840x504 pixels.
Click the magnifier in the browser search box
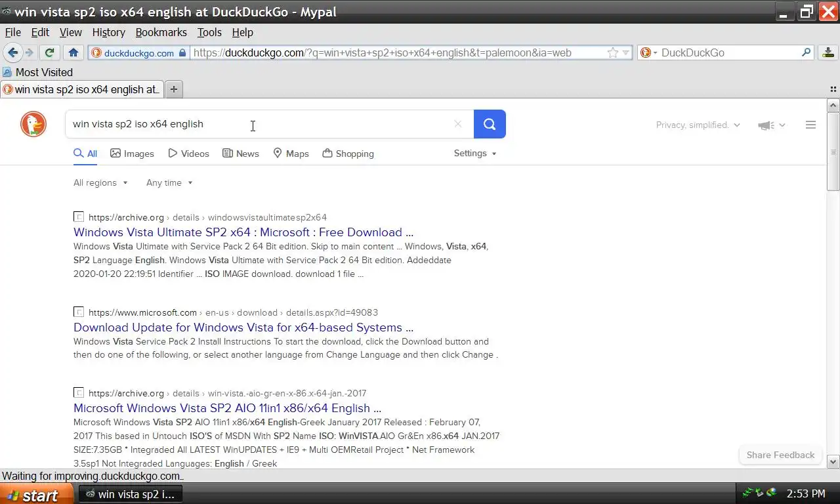pos(807,52)
